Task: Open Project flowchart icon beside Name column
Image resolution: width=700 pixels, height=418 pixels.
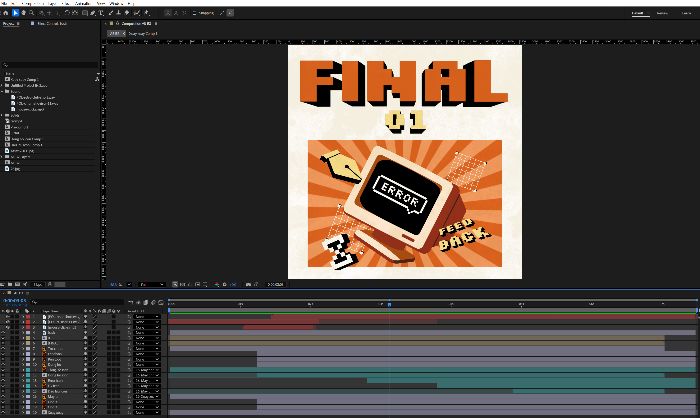Action: tap(97, 79)
